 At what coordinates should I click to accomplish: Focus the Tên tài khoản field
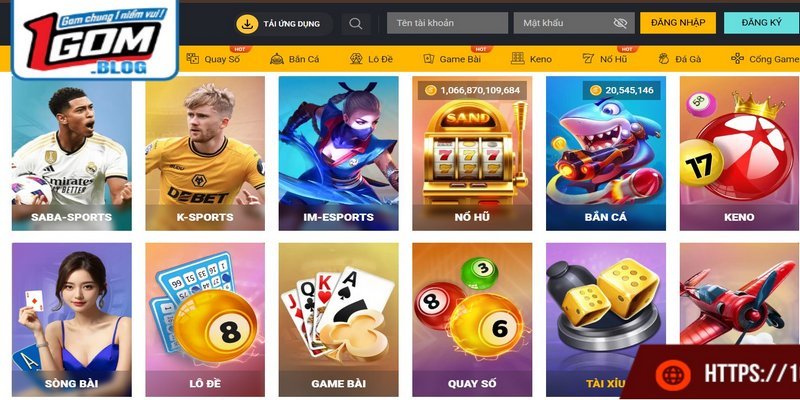tap(447, 23)
